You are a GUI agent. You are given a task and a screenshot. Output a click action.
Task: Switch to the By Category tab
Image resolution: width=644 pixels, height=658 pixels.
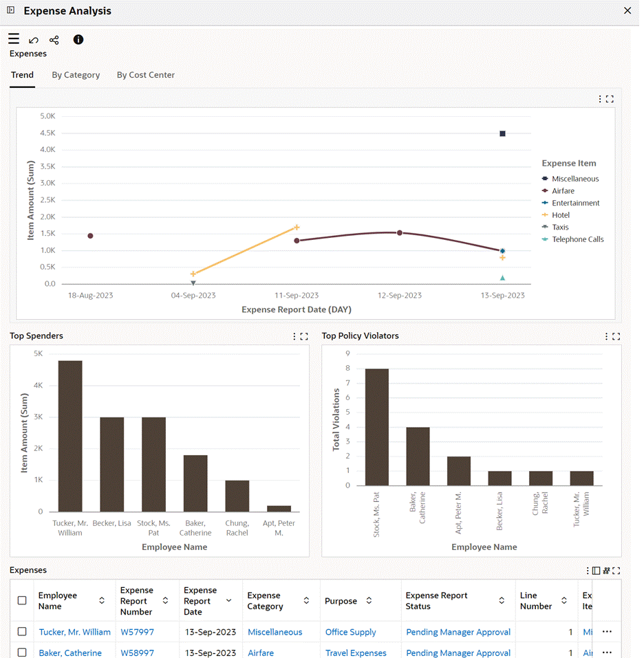76,75
